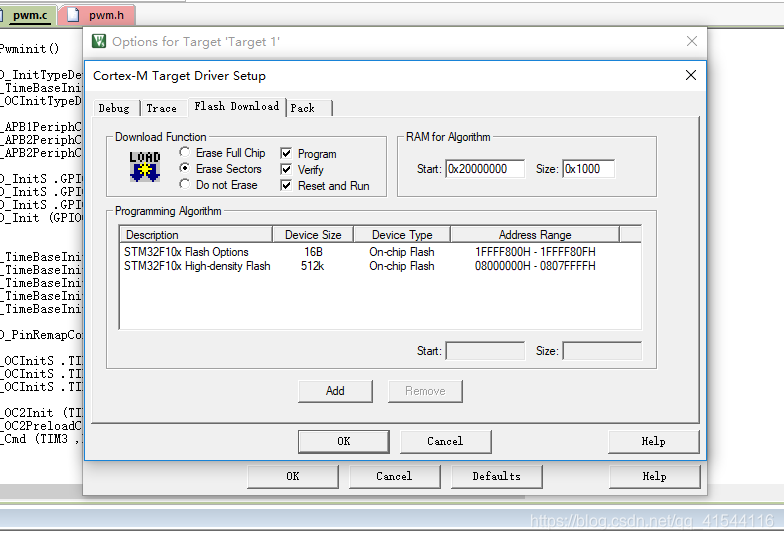Click address range 08000000H - 0807FFFFH

coord(535,266)
